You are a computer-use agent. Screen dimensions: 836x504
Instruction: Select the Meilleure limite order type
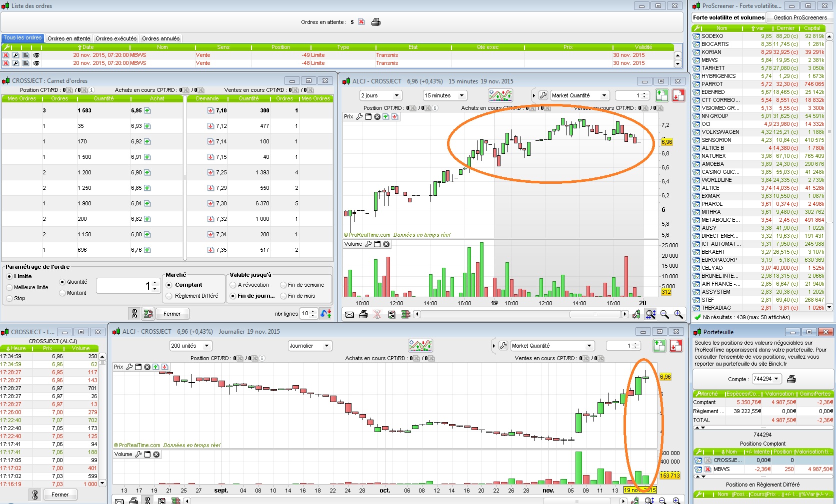(9, 287)
